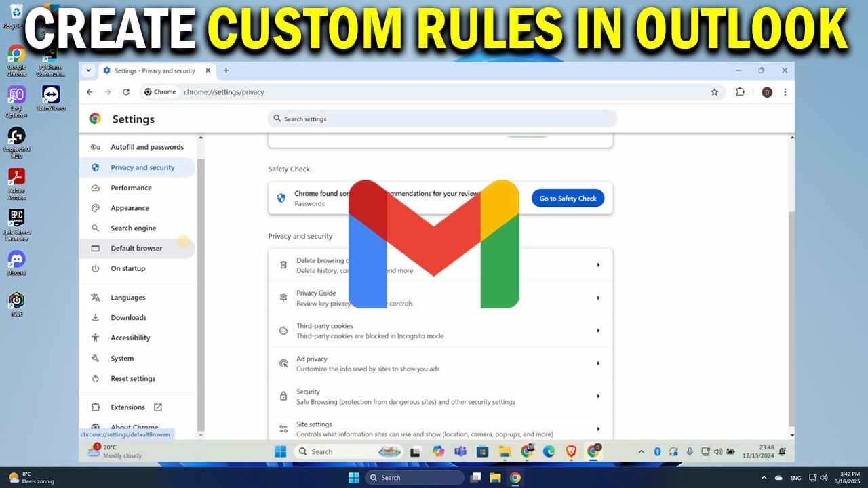Click Search box on bottom taskbar
Image resolution: width=868 pixels, height=488 pixels.
pyautogui.click(x=414, y=477)
